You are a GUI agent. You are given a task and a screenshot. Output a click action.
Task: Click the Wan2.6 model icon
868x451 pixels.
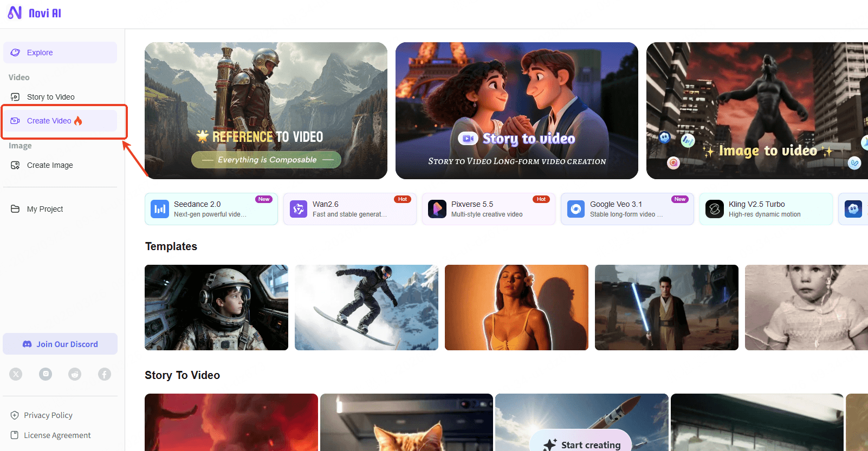(299, 209)
